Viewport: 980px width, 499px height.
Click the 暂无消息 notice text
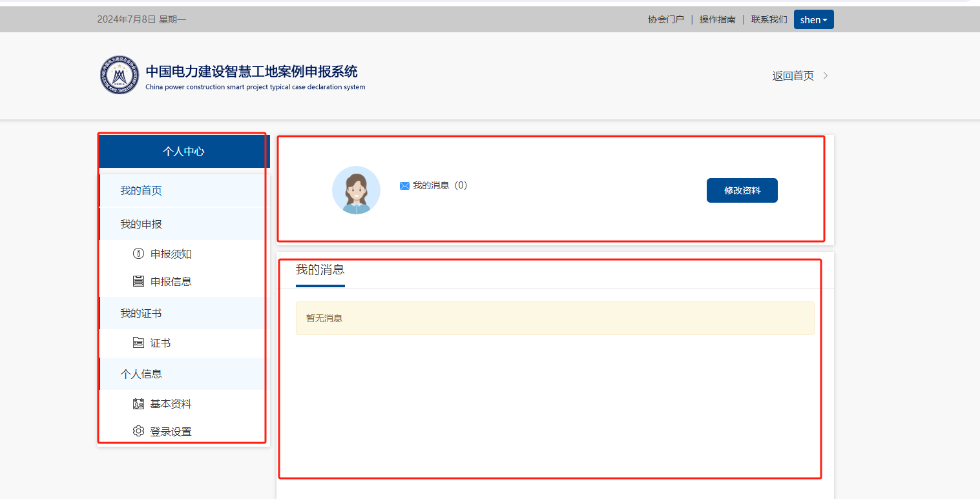[x=324, y=318]
